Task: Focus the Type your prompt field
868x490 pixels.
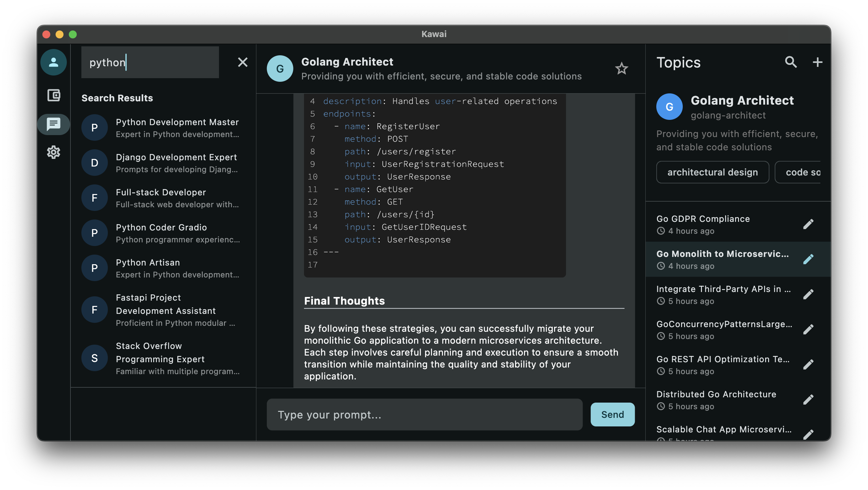Action: [424, 415]
